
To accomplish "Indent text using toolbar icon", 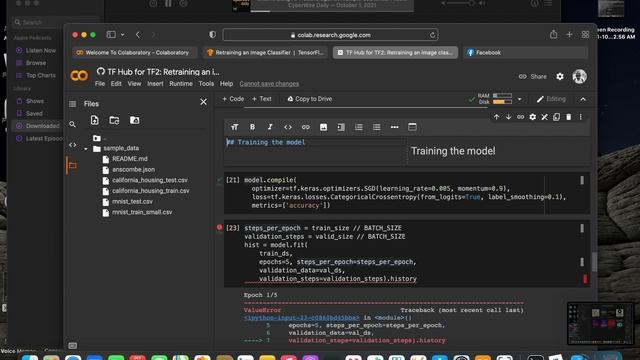I will coord(341,127).
